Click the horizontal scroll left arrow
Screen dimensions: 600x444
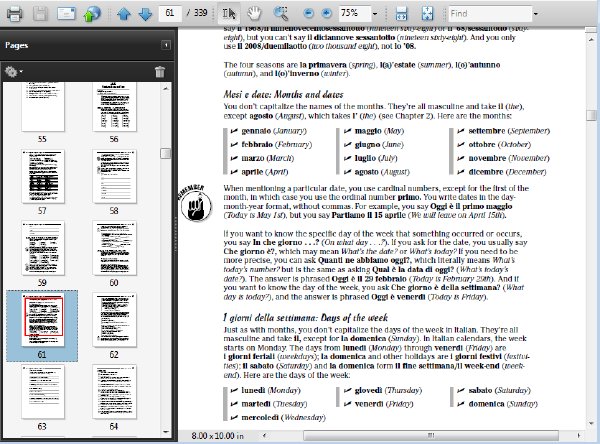point(264,436)
